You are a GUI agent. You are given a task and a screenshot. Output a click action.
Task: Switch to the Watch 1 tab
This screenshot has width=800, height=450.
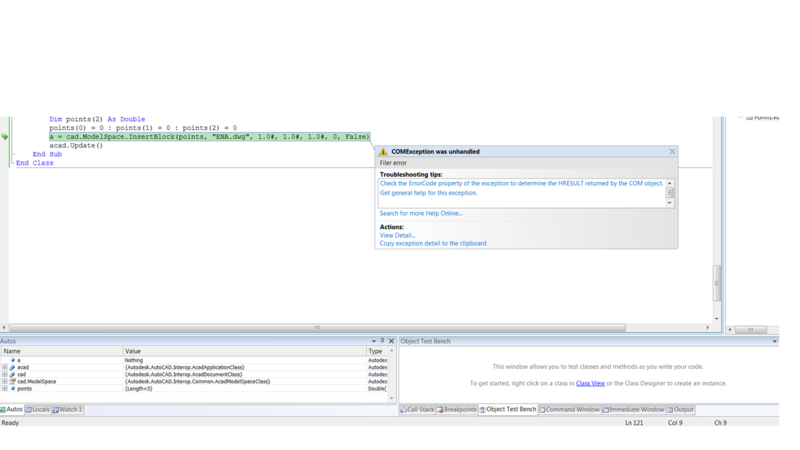[67, 410]
